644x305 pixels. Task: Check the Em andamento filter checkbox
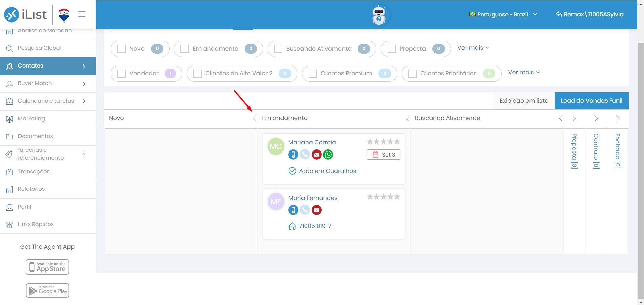[185, 49]
